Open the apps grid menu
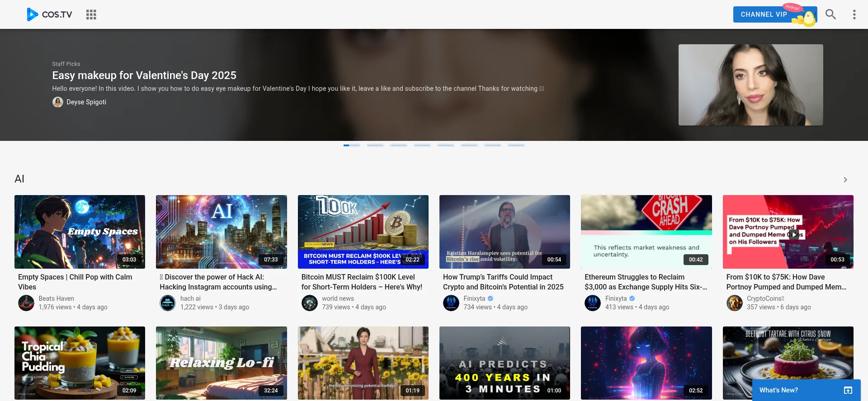The width and height of the screenshot is (868, 401). click(91, 14)
